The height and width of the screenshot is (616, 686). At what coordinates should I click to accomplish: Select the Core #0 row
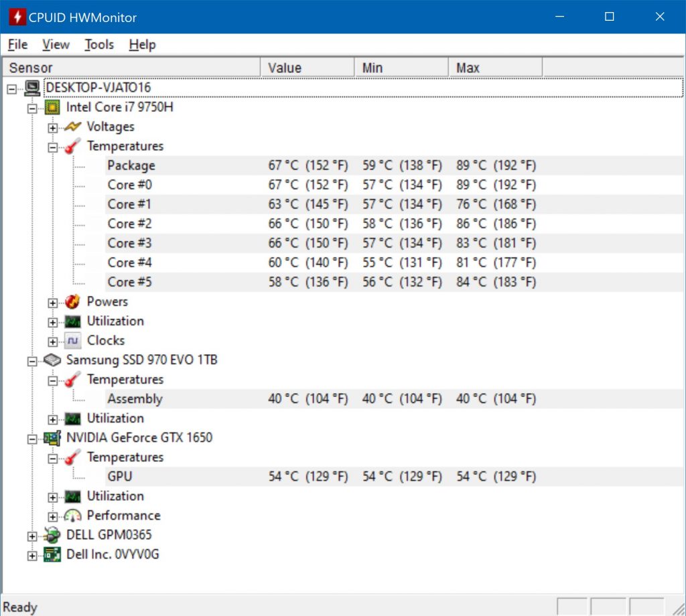click(x=394, y=185)
